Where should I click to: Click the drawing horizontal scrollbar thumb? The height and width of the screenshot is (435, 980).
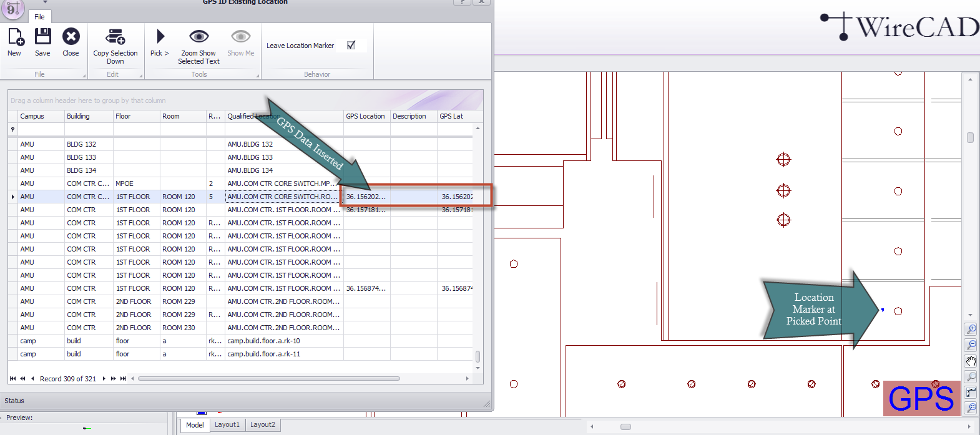pyautogui.click(x=625, y=427)
